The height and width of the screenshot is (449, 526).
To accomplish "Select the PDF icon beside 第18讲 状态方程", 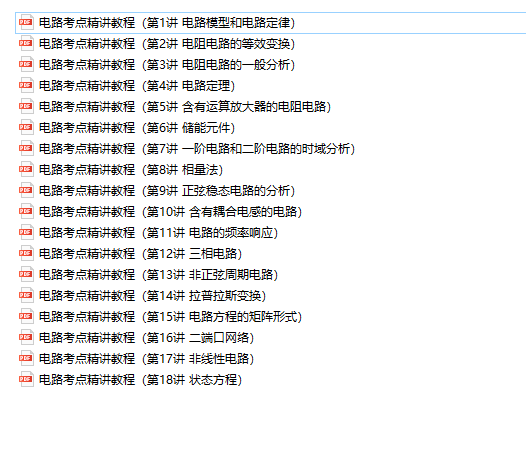I will coord(26,380).
